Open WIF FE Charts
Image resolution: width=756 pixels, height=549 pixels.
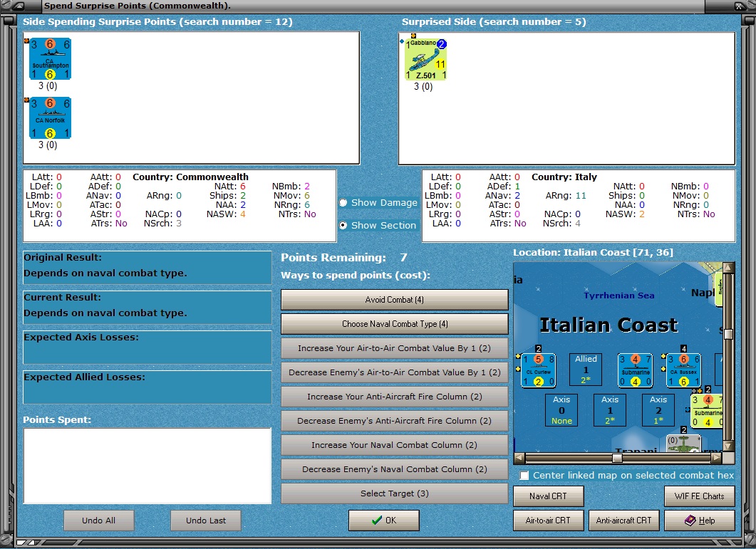(x=700, y=496)
